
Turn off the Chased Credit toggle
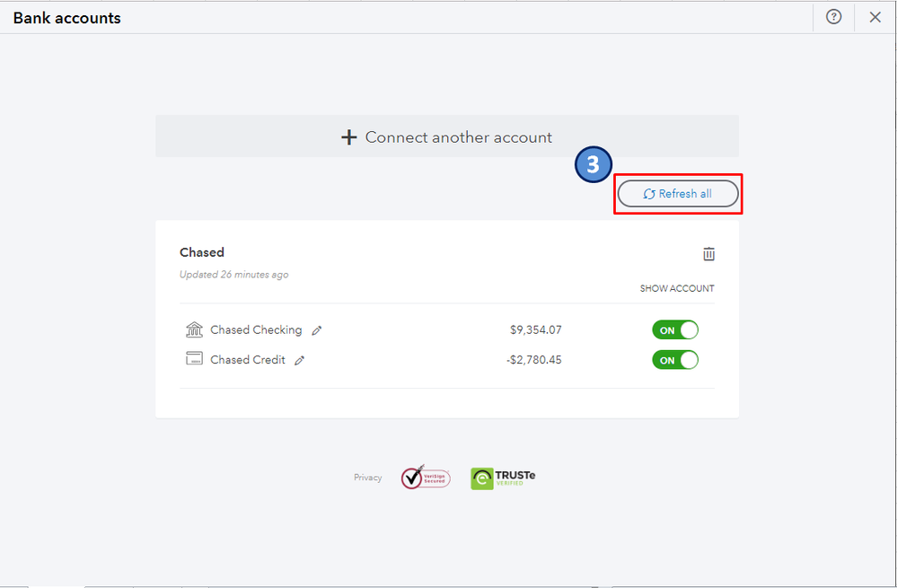[675, 360]
